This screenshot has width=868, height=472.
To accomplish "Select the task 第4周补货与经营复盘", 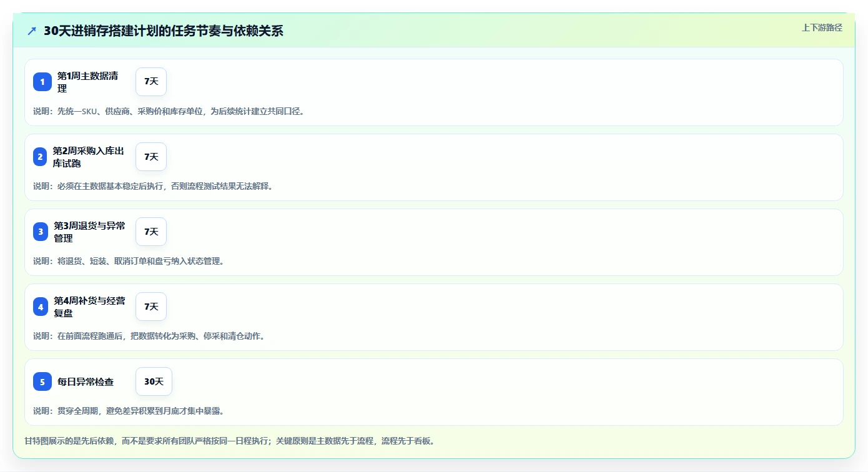I will 89,307.
